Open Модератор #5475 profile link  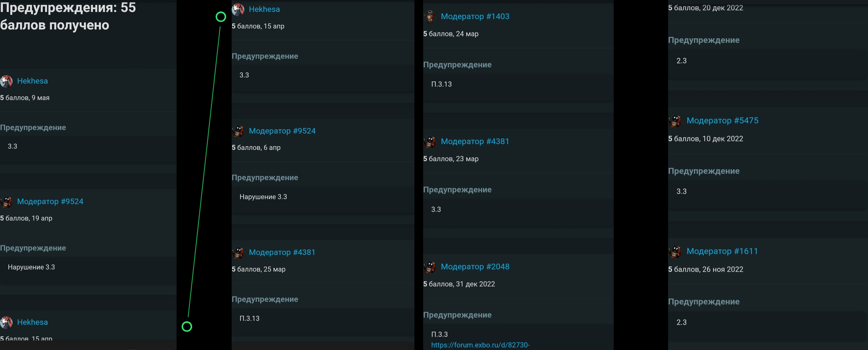[x=723, y=120]
